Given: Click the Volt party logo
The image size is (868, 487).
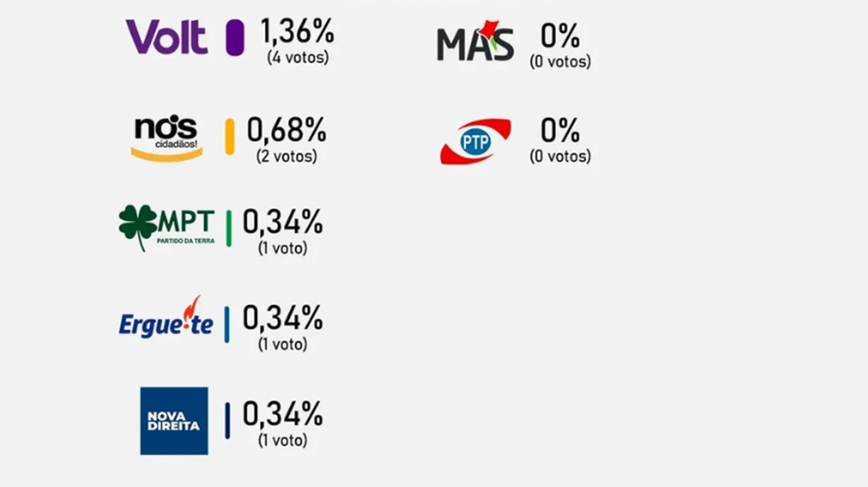Looking at the screenshot, I should 167,37.
